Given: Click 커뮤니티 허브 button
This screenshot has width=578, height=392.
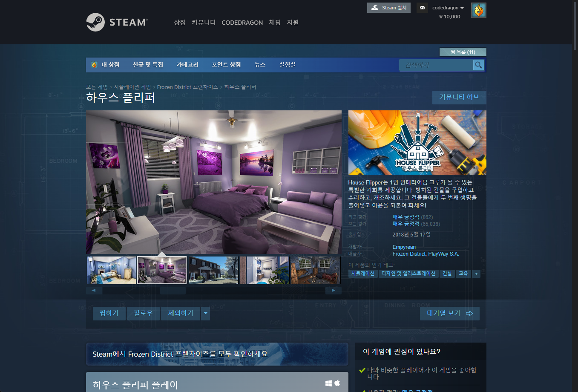Looking at the screenshot, I should pyautogui.click(x=459, y=97).
